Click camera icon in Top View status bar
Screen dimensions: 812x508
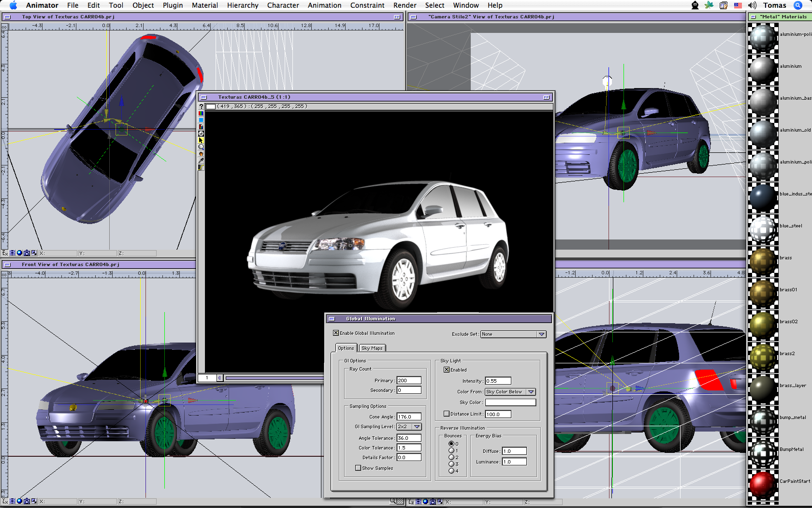pyautogui.click(x=27, y=253)
